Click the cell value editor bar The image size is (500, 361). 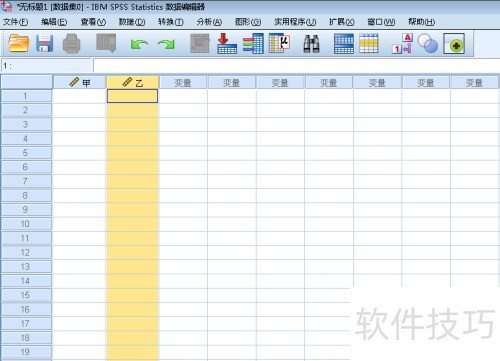[x=296, y=66]
